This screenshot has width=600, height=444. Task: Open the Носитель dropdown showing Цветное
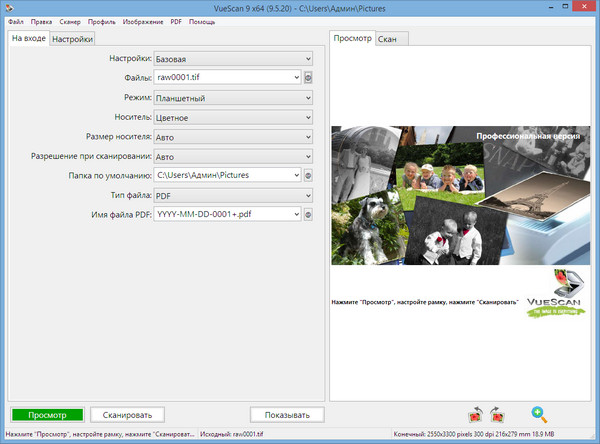(227, 117)
